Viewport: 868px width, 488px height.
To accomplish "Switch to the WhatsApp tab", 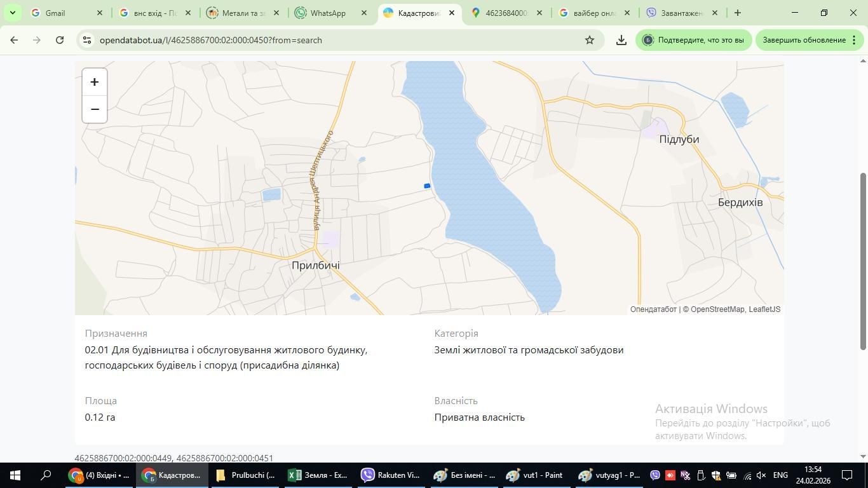I will [327, 13].
